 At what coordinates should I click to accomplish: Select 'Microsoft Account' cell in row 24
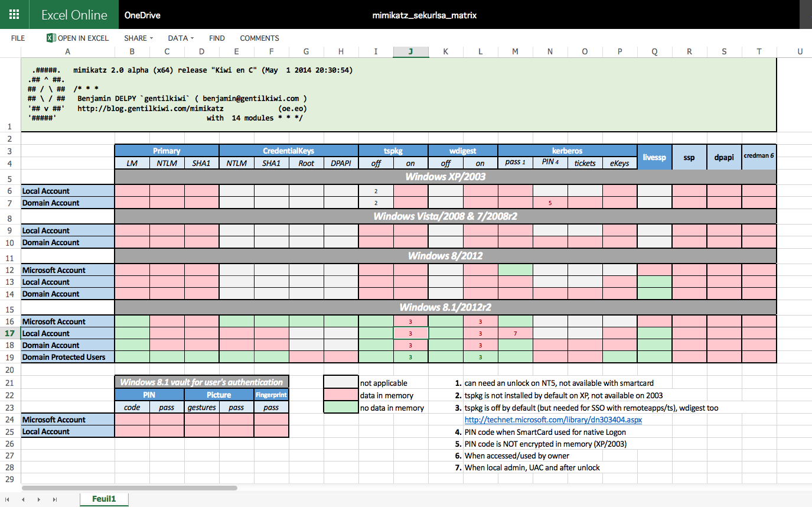click(x=68, y=420)
